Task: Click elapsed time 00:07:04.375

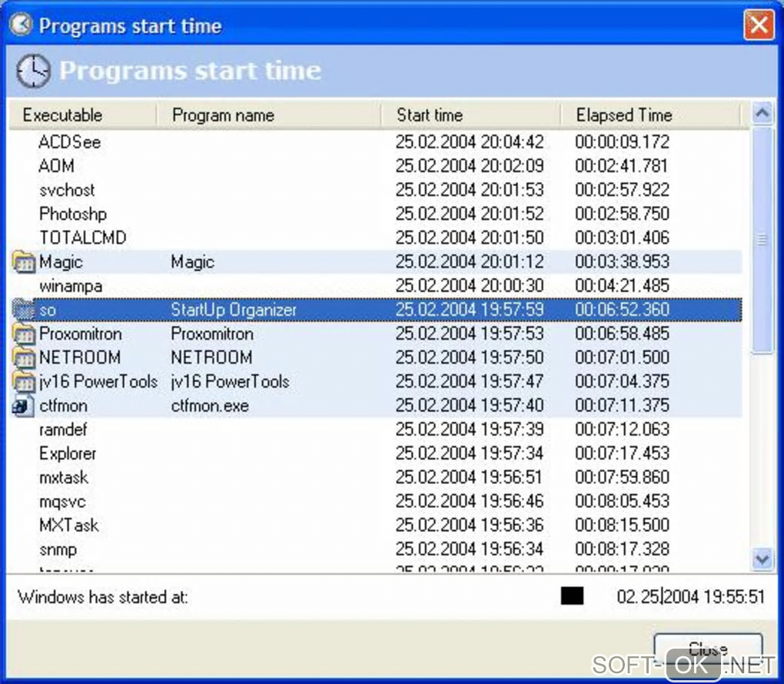Action: click(622, 382)
